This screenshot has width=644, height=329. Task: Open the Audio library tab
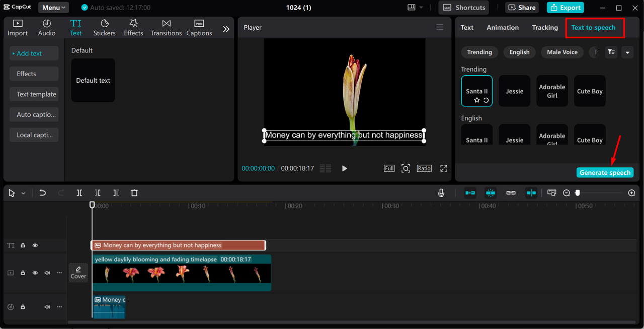pos(47,28)
